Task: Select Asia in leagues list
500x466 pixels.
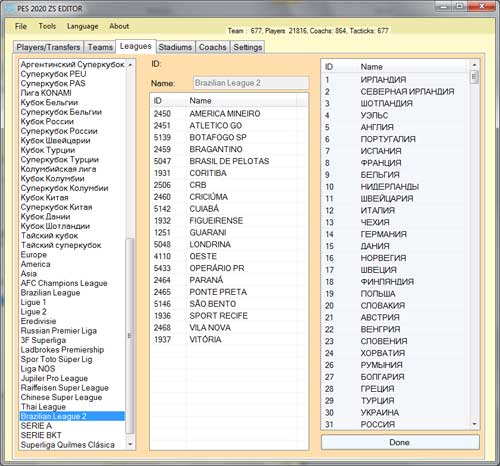Action: [72, 273]
